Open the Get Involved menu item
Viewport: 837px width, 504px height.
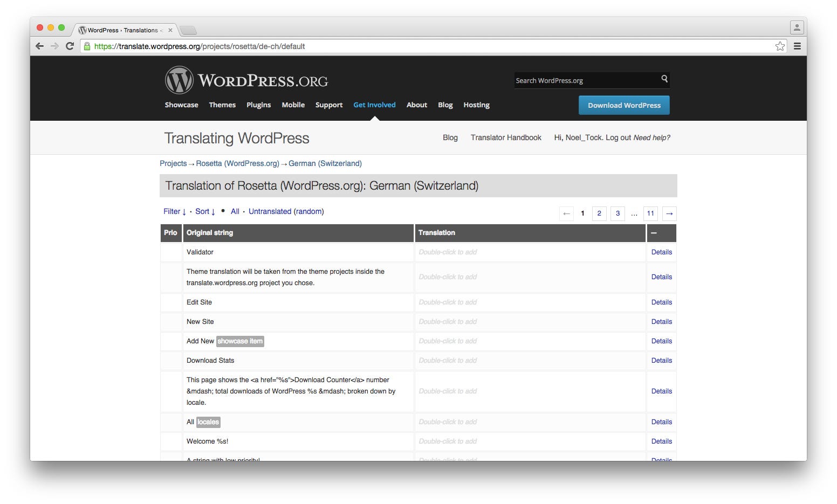click(x=374, y=105)
